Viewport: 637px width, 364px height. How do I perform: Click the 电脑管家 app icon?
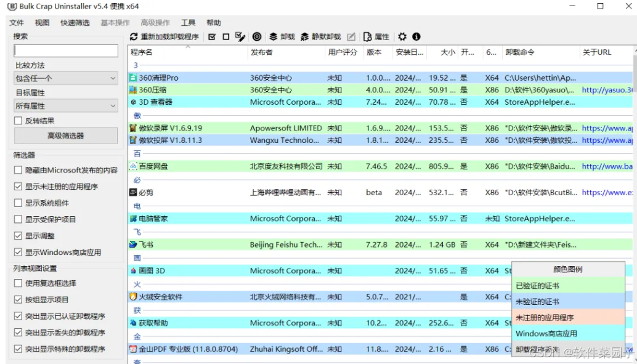pyautogui.click(x=133, y=219)
